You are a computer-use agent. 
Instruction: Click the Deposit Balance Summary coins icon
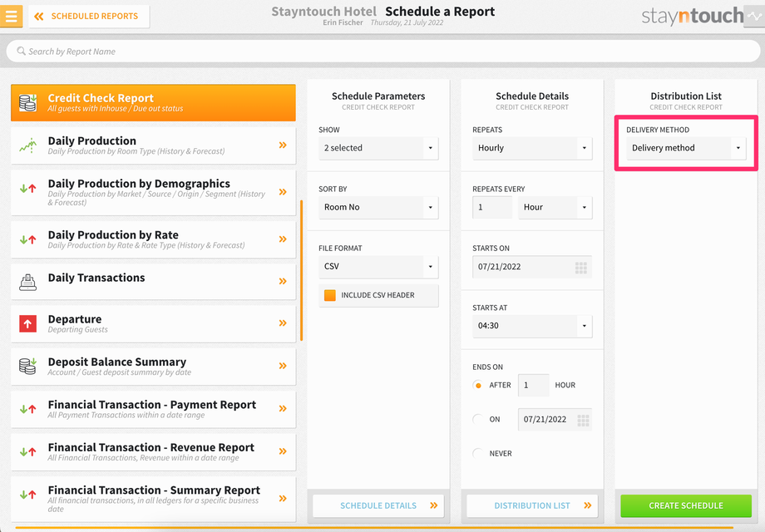pyautogui.click(x=27, y=366)
